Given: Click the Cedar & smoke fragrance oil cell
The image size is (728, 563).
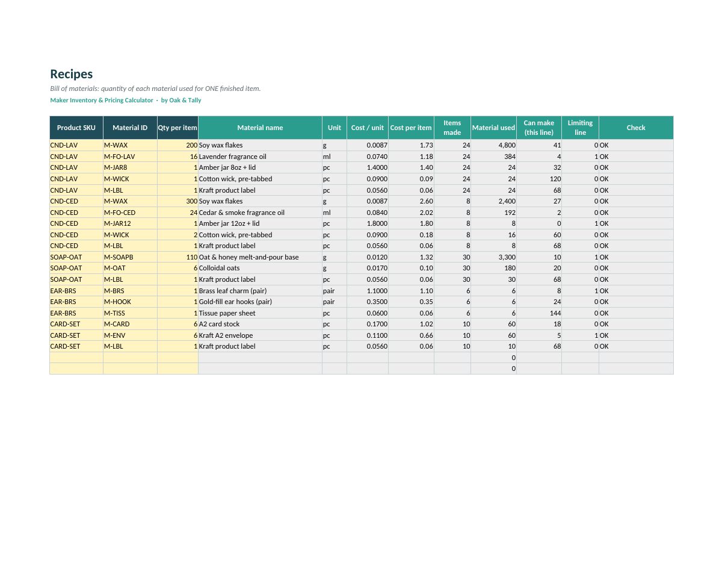Looking at the screenshot, I should click(260, 213).
